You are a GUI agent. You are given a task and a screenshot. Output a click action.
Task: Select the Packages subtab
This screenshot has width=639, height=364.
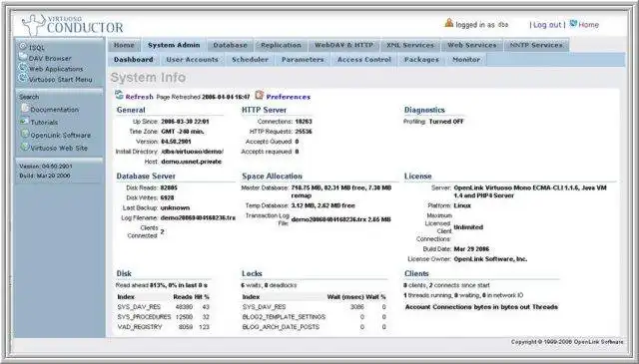[421, 60]
